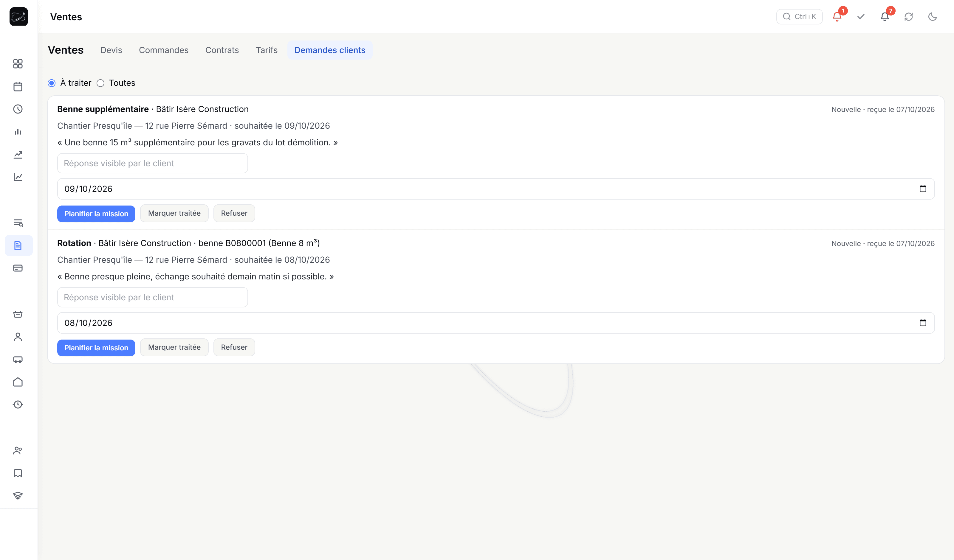
Task: Open the trending-up arrow chart icon
Action: click(x=18, y=154)
